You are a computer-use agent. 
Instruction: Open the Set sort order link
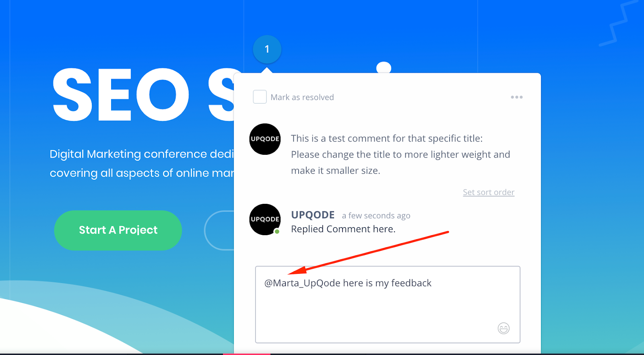[x=489, y=192]
